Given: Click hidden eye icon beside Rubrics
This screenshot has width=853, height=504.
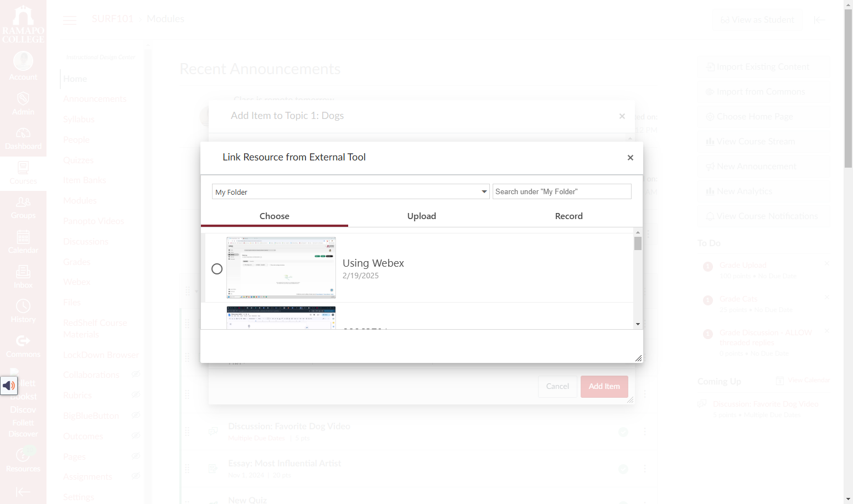Looking at the screenshot, I should click(x=136, y=395).
